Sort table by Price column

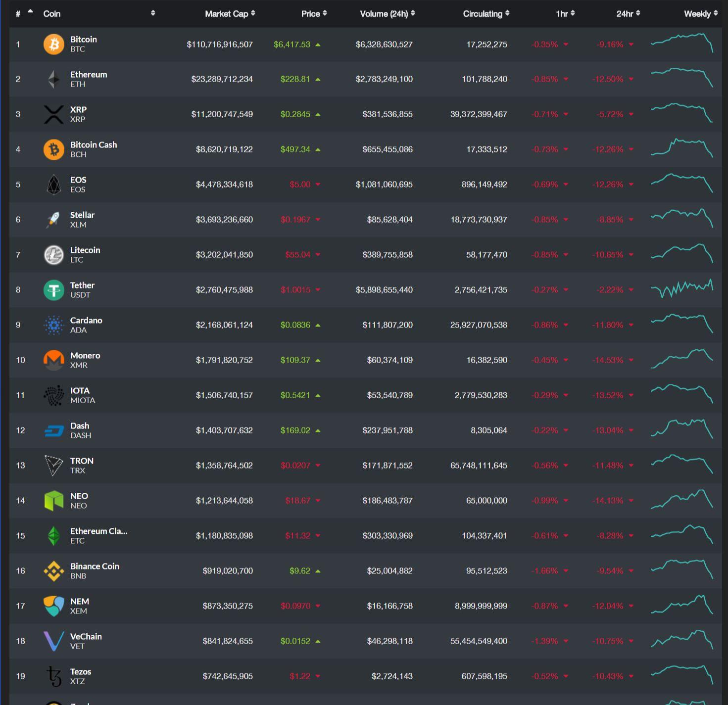coord(314,14)
